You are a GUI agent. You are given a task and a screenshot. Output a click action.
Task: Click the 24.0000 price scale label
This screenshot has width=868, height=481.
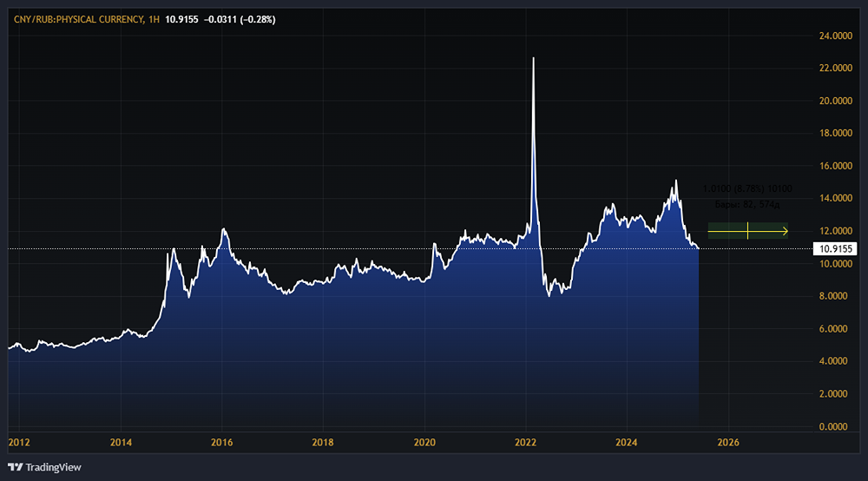835,36
